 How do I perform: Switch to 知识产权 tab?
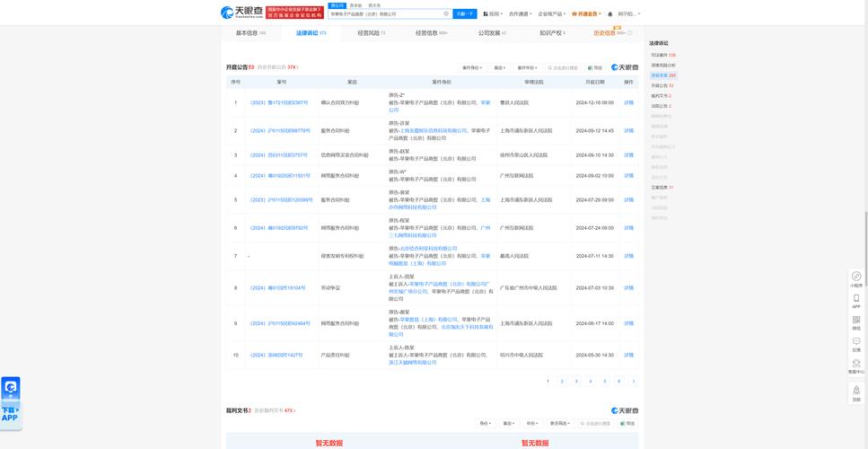coord(552,33)
